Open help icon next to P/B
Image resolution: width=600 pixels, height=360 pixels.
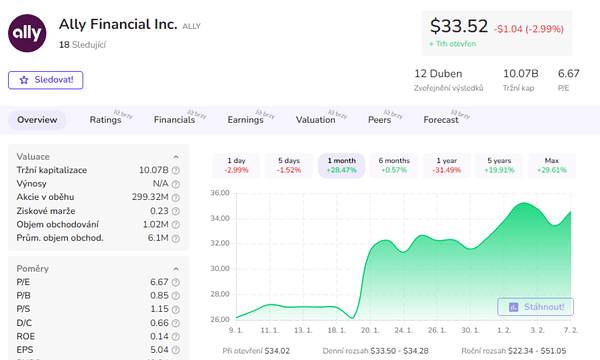pyautogui.click(x=176, y=296)
